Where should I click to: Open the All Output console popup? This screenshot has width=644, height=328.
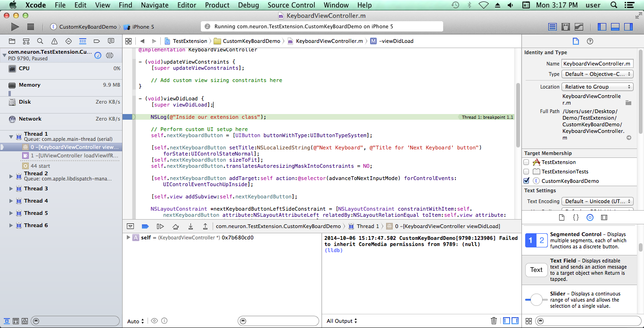342,321
